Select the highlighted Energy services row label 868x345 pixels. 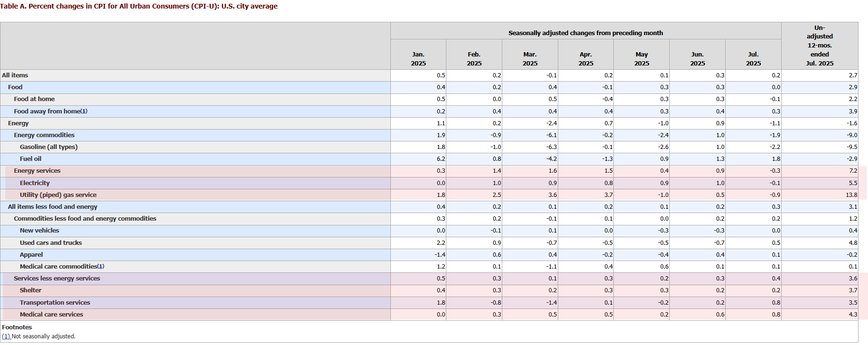coord(37,170)
